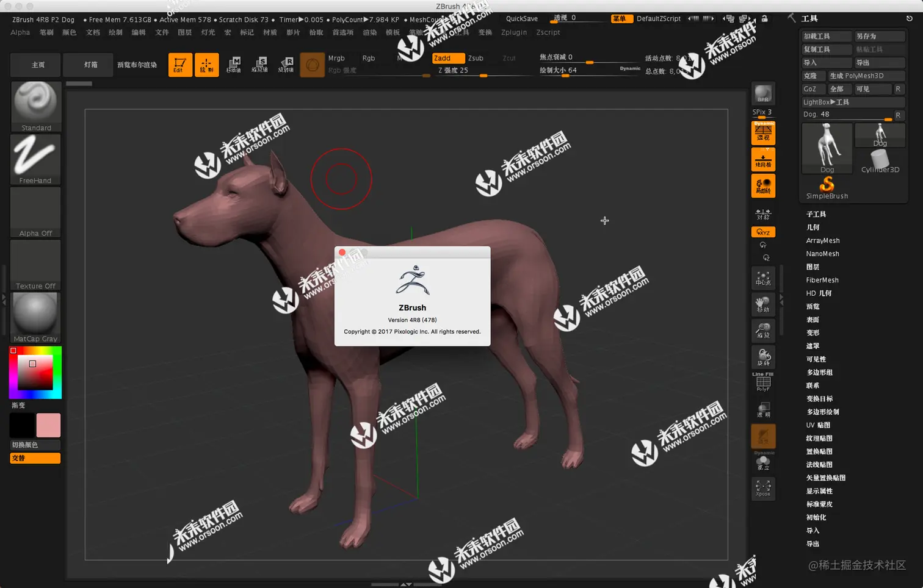Select the Draw (绘制) mode icon
Image resolution: width=923 pixels, height=588 pixels.
coord(206,65)
